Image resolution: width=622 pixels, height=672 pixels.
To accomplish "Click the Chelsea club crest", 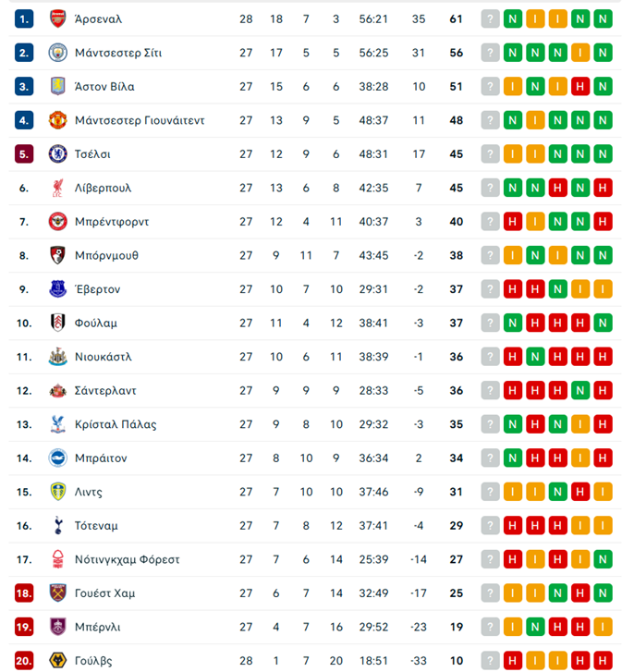I will [57, 154].
